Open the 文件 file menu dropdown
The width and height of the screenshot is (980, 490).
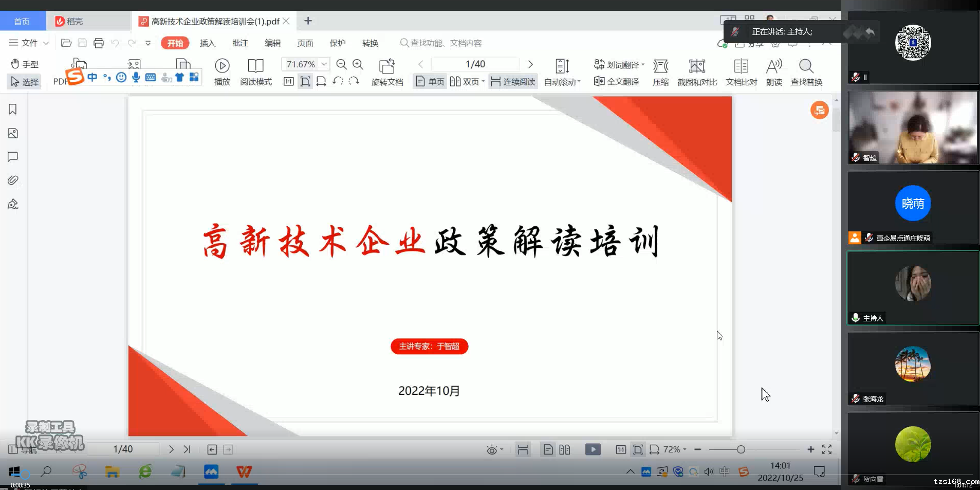click(x=29, y=43)
